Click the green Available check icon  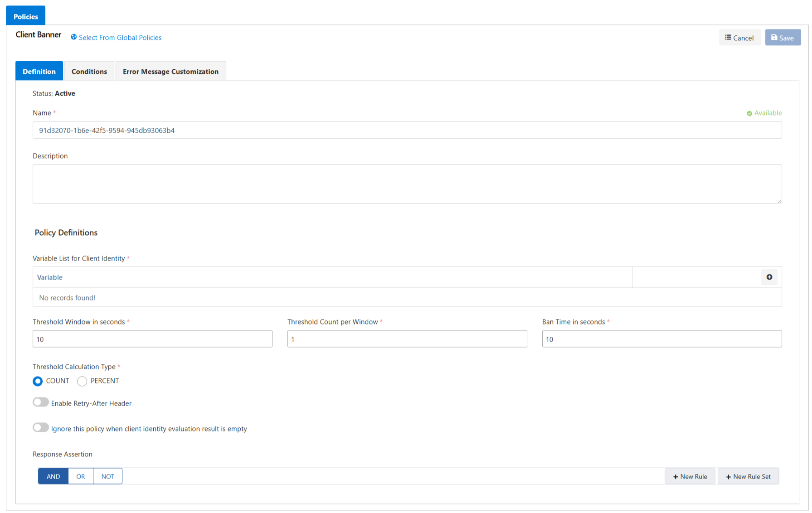[749, 113]
